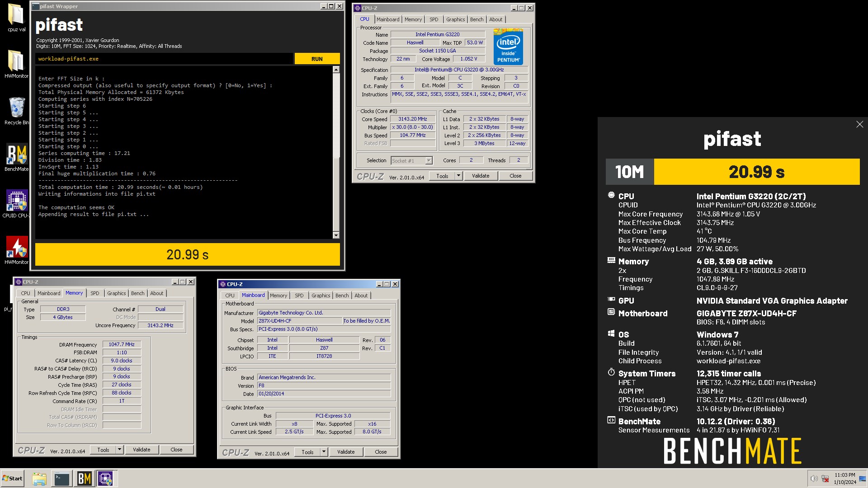Open Tools dropdown arrow in Memory window

point(119,450)
